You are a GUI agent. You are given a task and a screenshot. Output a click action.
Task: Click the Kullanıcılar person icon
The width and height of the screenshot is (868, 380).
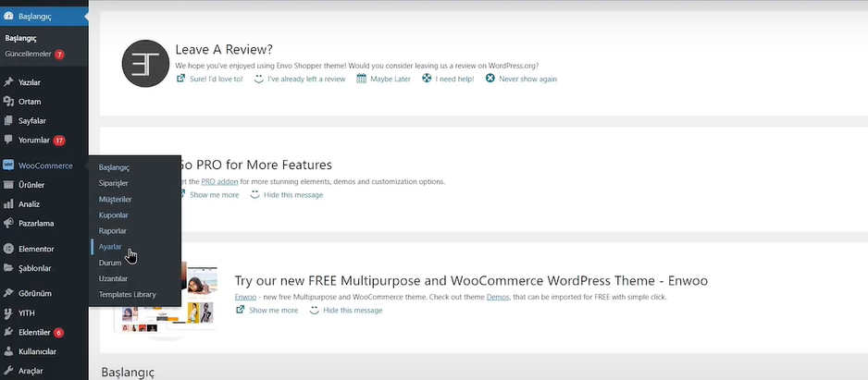point(8,351)
